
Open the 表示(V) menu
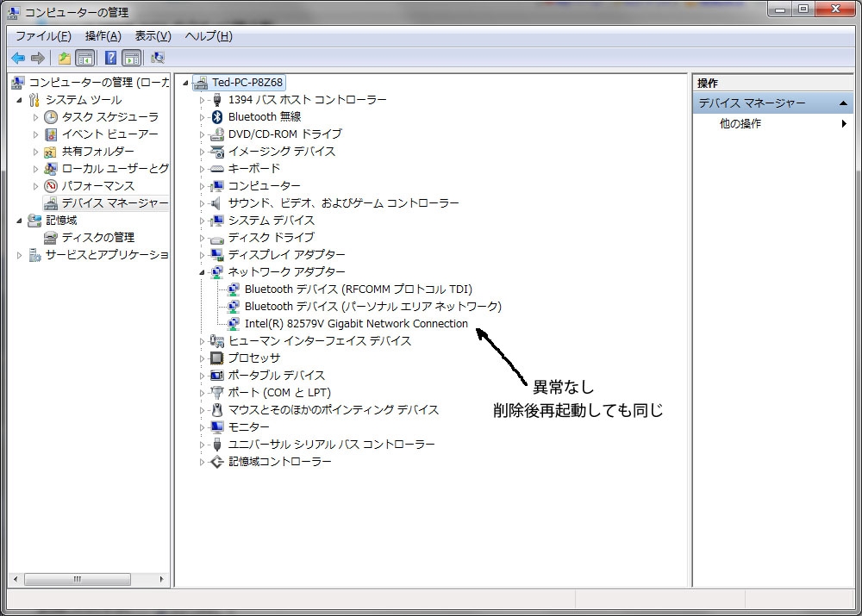click(153, 36)
